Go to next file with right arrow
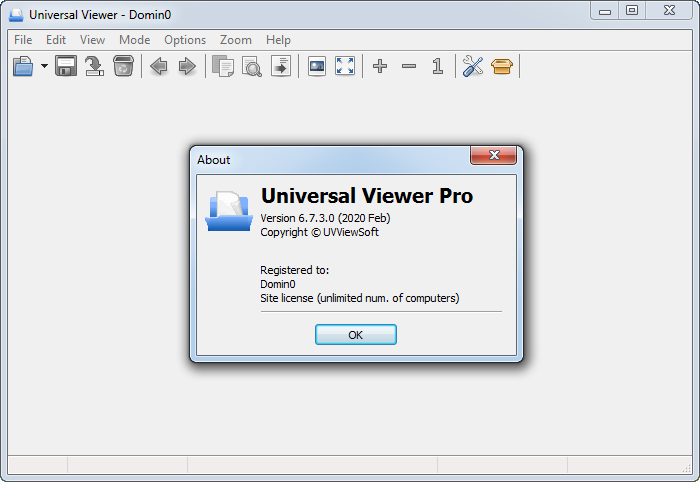 pyautogui.click(x=187, y=66)
